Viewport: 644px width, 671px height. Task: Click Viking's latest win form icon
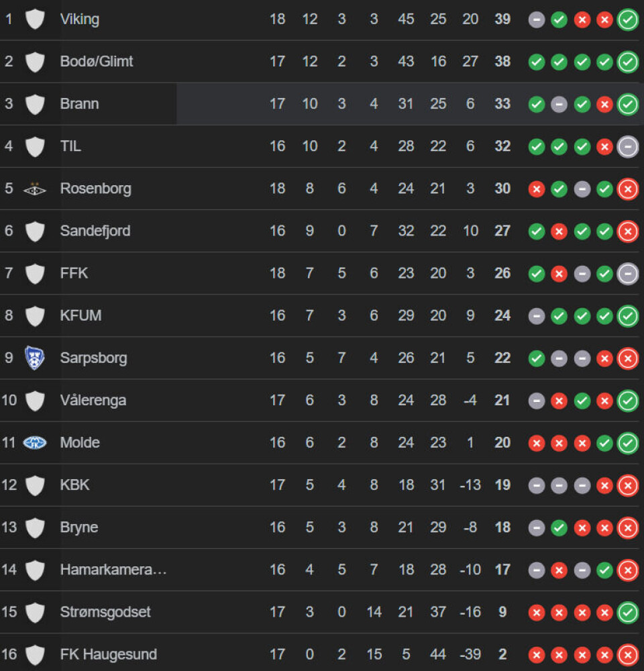(628, 19)
